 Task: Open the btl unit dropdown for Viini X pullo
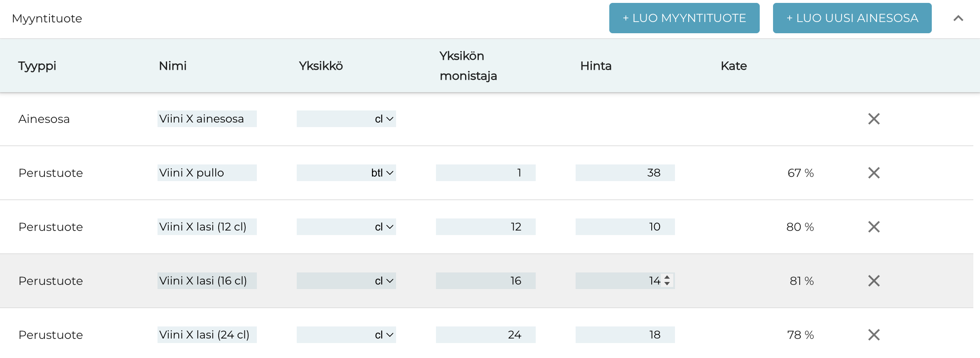[x=346, y=173]
